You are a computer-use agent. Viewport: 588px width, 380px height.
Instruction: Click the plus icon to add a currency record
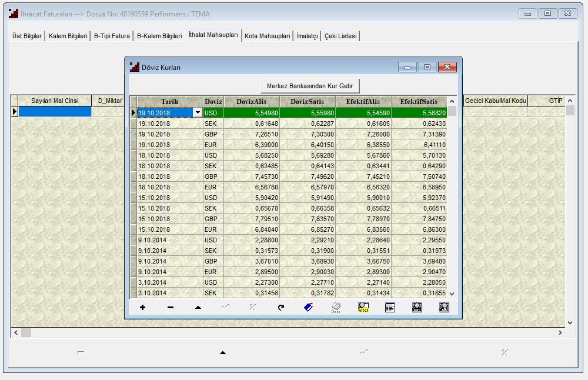coord(143,307)
